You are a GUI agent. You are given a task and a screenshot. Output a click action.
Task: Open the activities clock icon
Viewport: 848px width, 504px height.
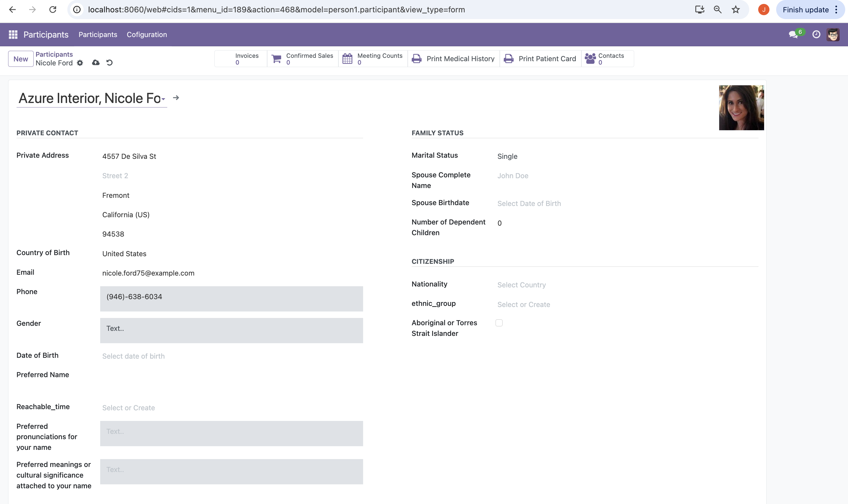[816, 35]
